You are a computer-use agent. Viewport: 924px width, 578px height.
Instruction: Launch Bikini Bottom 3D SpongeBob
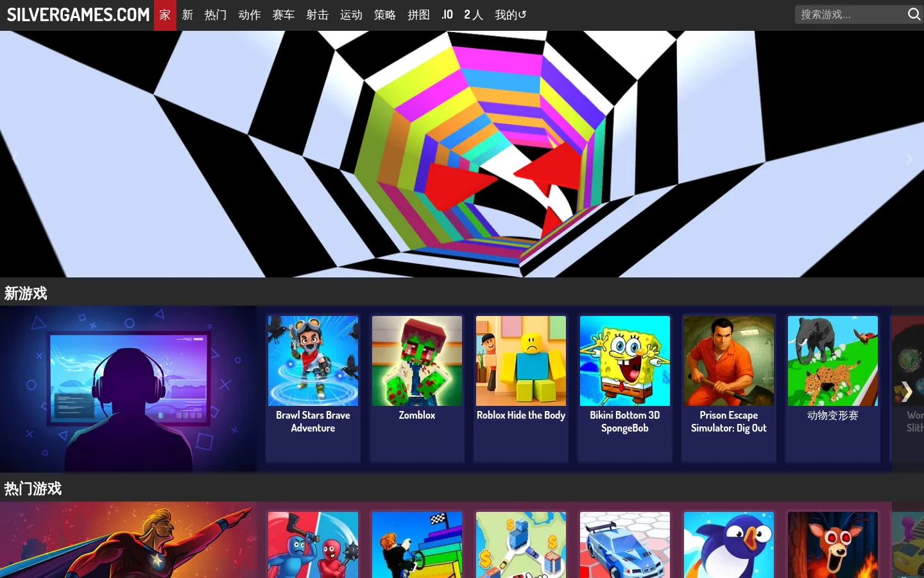625,361
